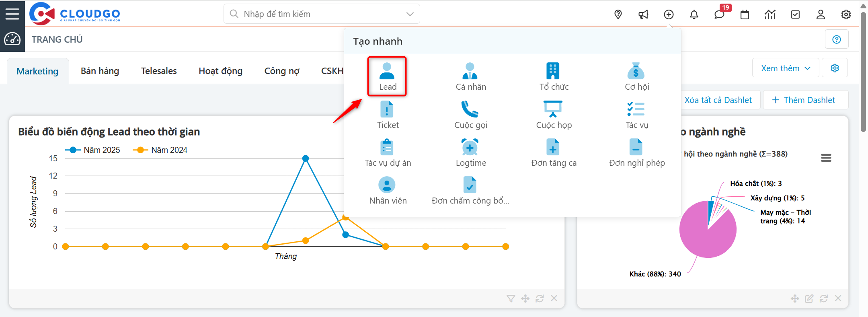The image size is (868, 317).
Task: Open the Cơ hội money bag icon
Action: tap(636, 72)
